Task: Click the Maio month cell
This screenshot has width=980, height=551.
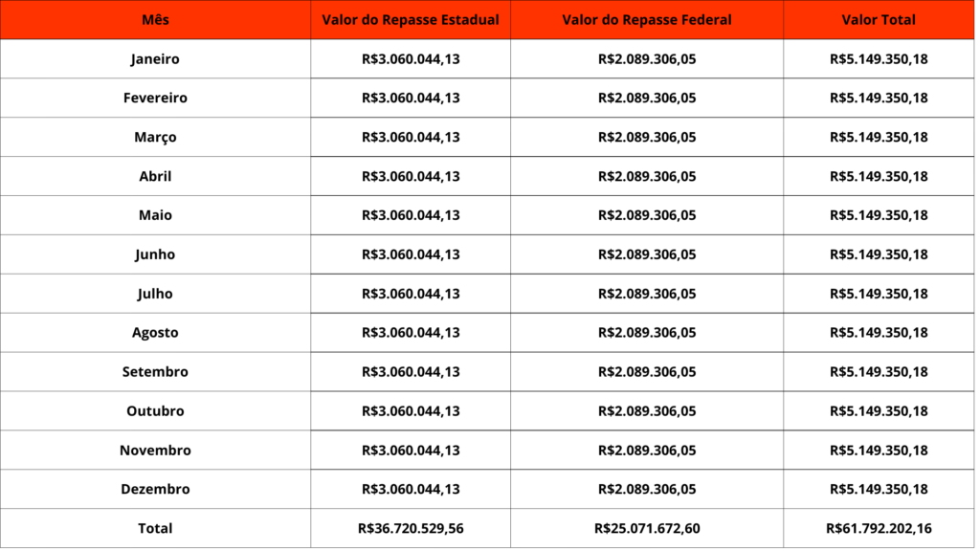Action: [155, 216]
